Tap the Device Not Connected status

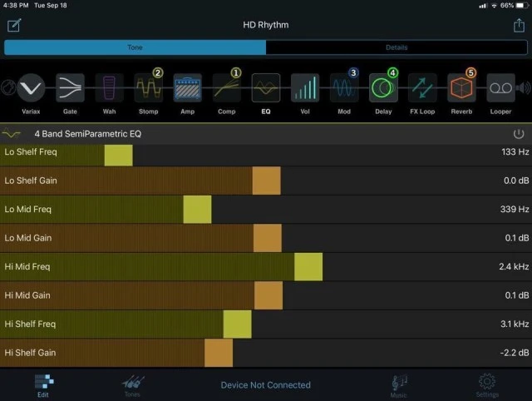pyautogui.click(x=266, y=385)
